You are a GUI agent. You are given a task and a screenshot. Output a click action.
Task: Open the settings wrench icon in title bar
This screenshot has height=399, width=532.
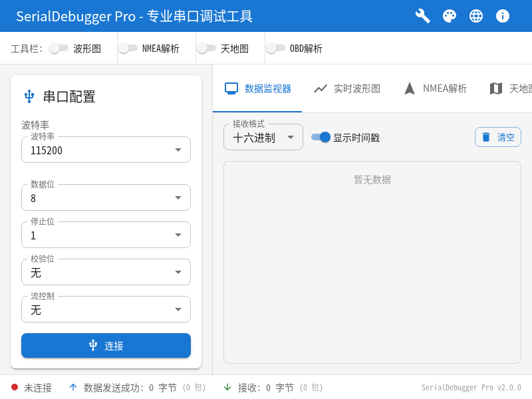[x=422, y=16]
